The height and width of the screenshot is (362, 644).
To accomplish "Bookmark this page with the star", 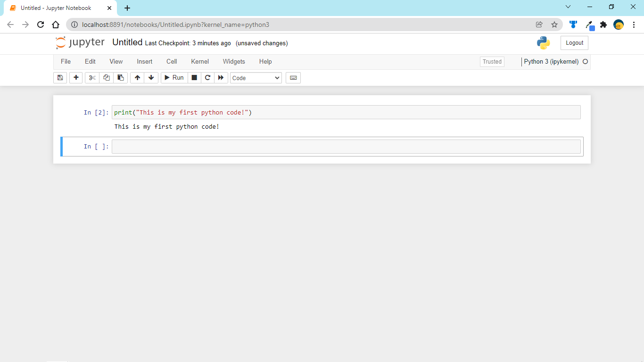I will [x=554, y=25].
